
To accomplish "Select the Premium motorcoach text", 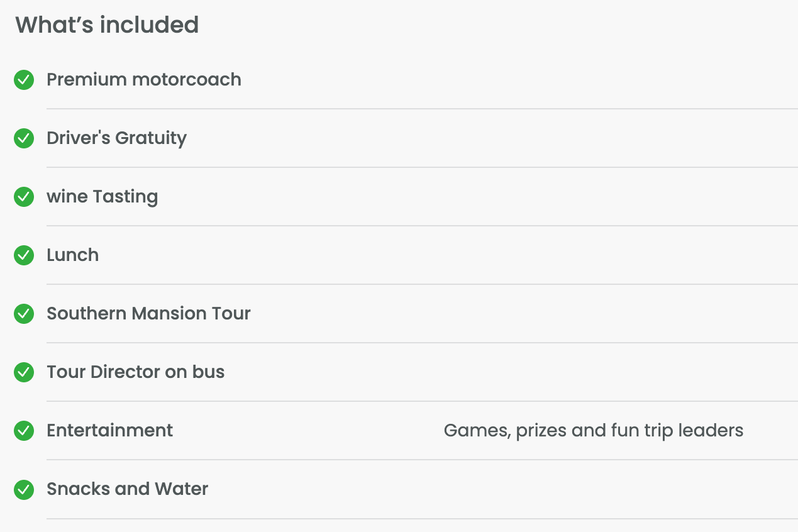I will 144,80.
